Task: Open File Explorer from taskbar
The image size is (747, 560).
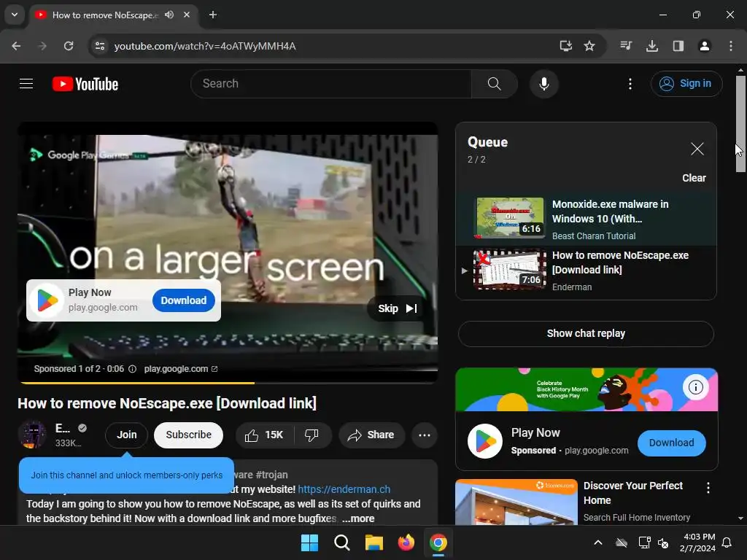Action: coord(374,542)
